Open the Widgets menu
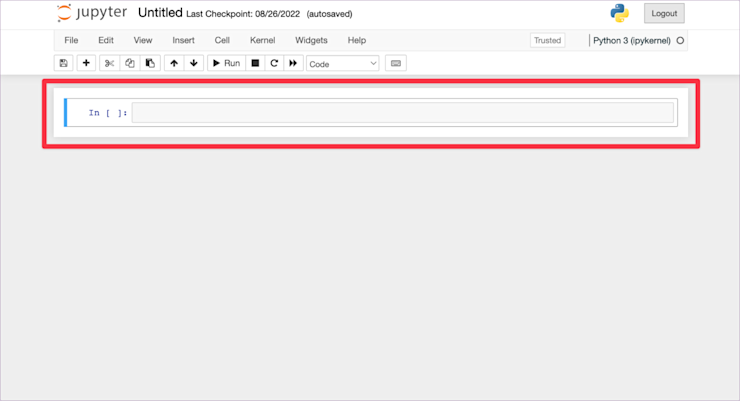 pos(311,41)
